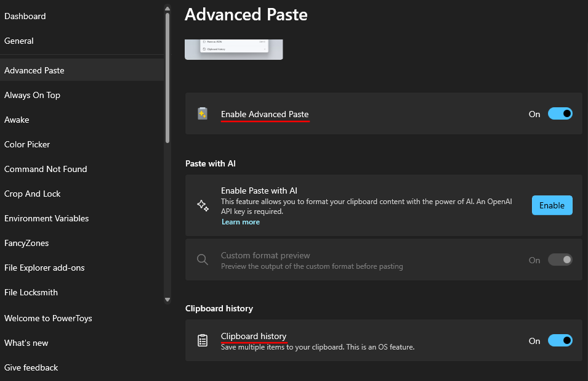Screen dimensions: 588x381
Task: Turn off the Clipboard history toggle
Action: pos(560,340)
